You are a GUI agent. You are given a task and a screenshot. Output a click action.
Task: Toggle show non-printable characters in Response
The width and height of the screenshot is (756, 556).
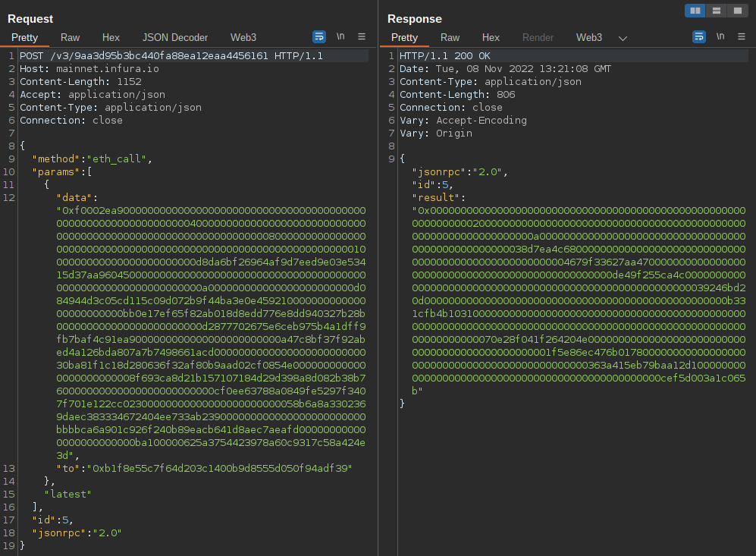720,36
